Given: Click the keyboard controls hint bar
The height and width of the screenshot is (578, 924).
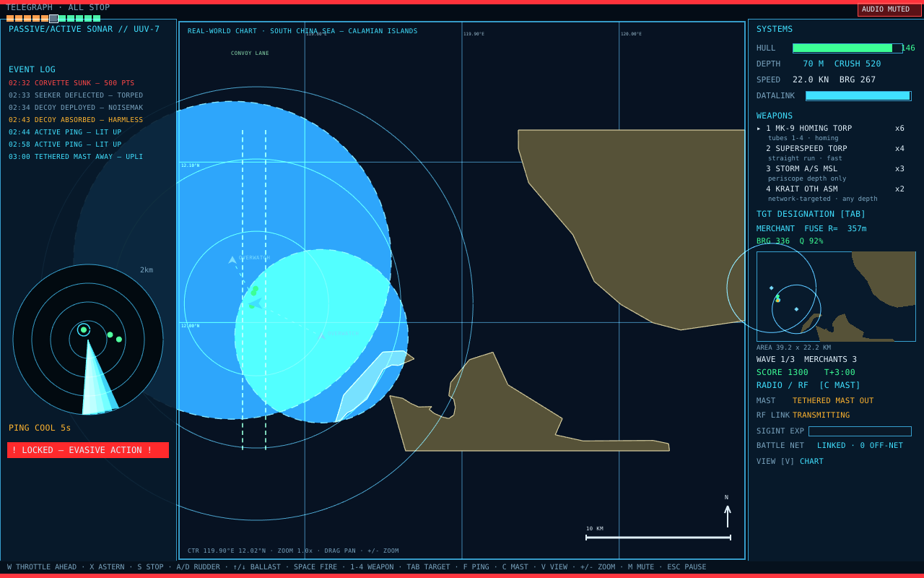Looking at the screenshot, I should point(357,567).
